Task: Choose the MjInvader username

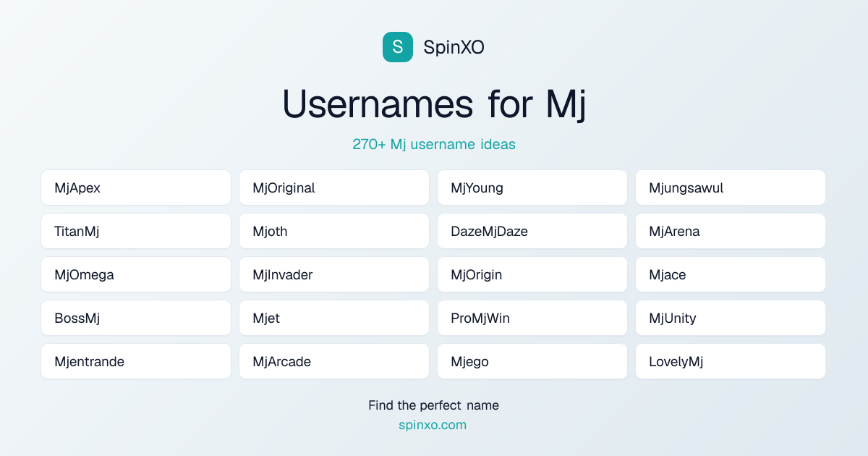Action: (334, 274)
